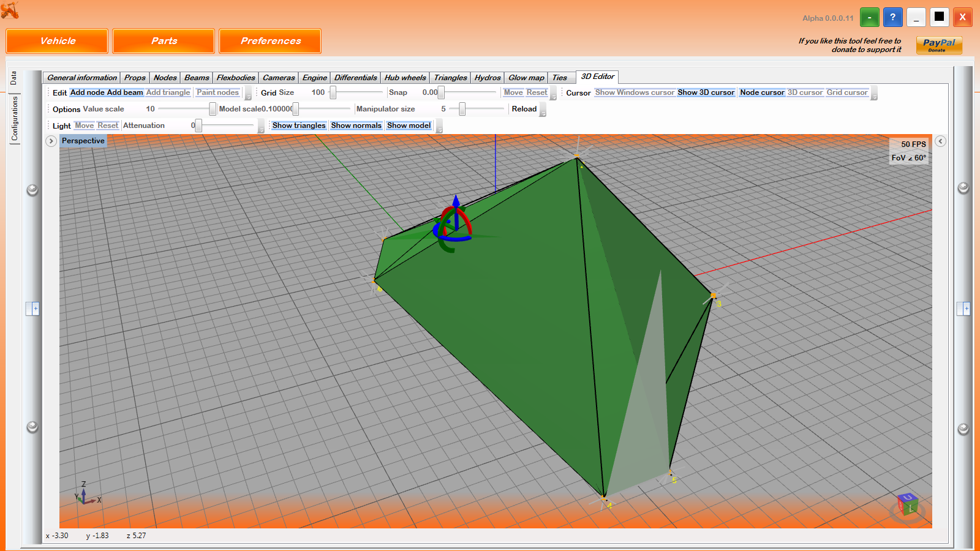Viewport: 980px width, 551px height.
Task: Select 3D cursor mode
Action: click(x=805, y=92)
